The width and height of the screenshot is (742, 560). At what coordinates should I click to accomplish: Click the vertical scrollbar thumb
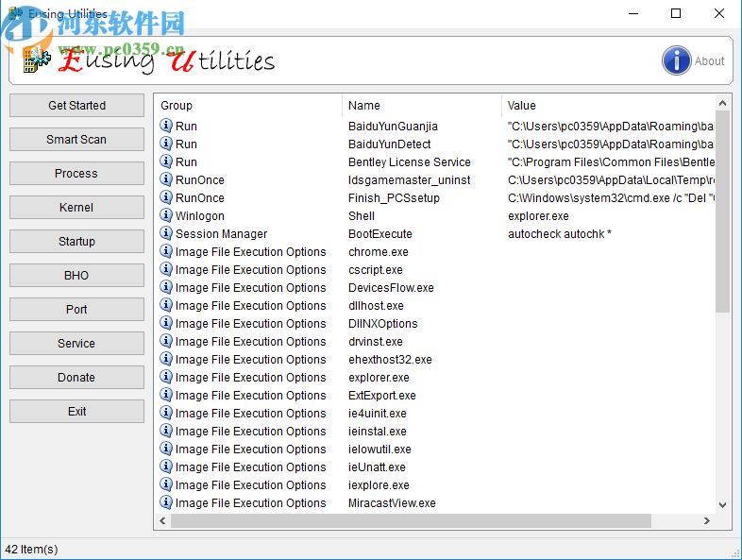tap(722, 212)
